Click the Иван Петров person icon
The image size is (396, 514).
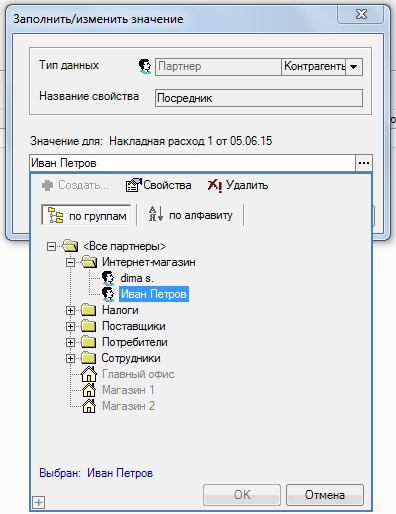click(108, 294)
